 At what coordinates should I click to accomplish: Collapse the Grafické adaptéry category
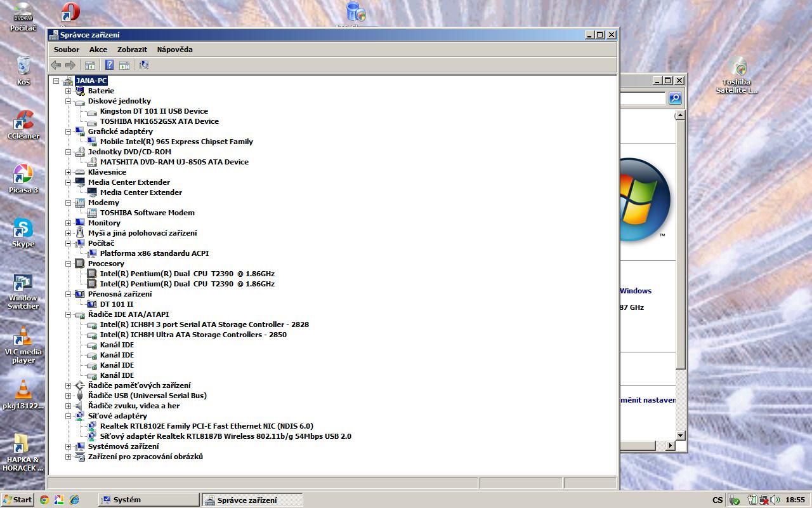click(x=68, y=131)
